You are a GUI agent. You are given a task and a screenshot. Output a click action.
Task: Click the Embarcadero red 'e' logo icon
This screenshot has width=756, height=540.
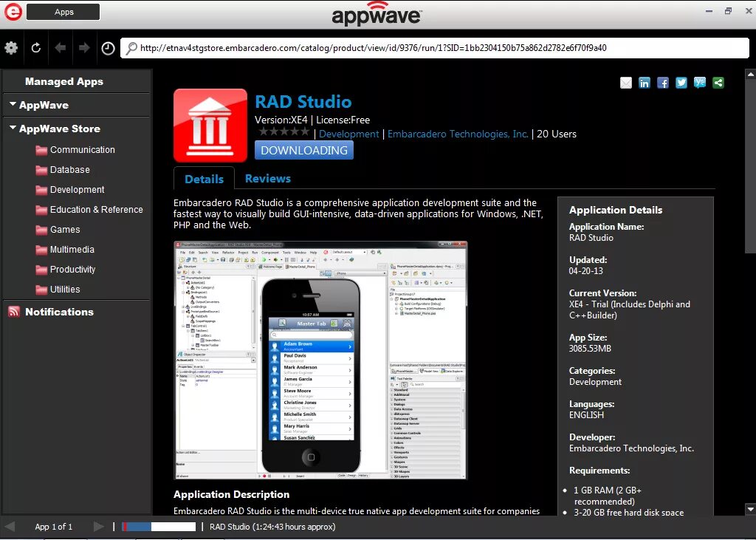(x=13, y=12)
